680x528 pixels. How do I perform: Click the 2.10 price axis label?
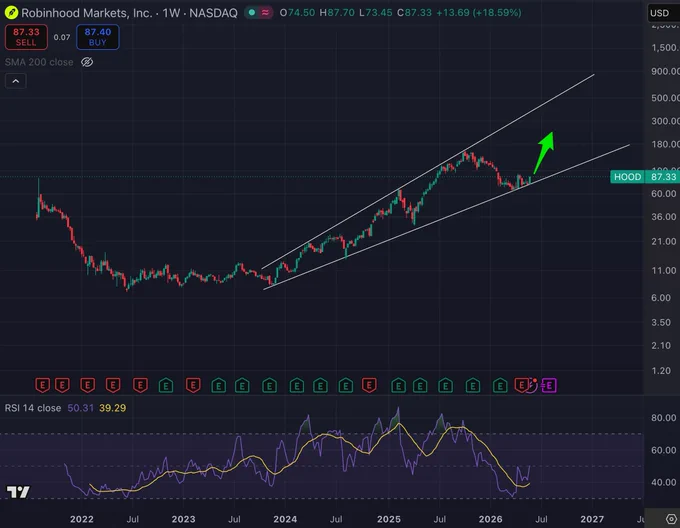point(661,345)
